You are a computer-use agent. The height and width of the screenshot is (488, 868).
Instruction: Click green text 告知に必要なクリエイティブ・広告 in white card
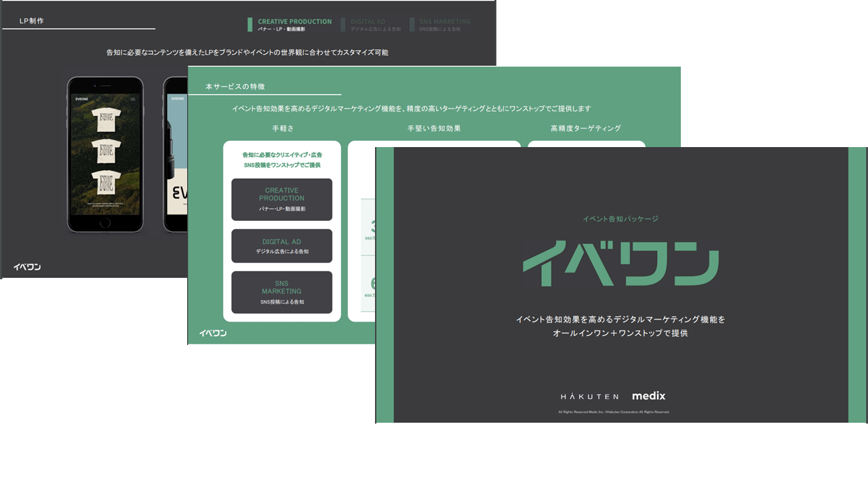coord(282,155)
